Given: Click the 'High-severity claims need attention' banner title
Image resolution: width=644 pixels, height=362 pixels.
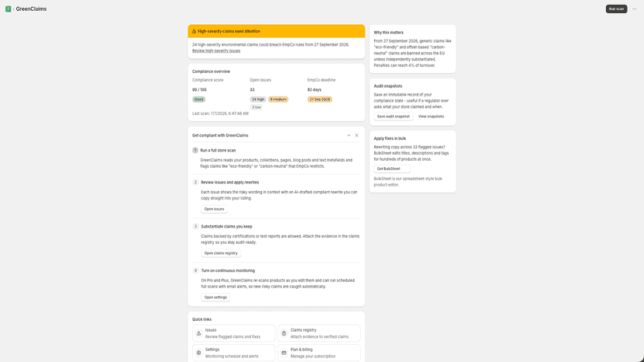Looking at the screenshot, I should [229, 31].
